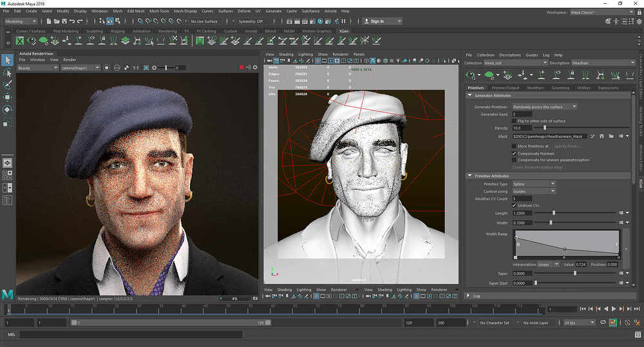
Task: Click the Paint Selection tool
Action: point(7,85)
